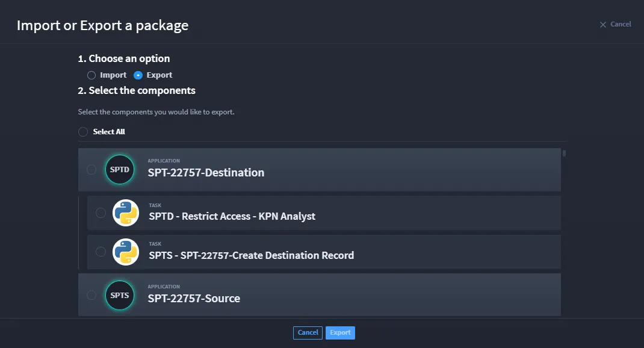Click the component list scrollbar thumb
This screenshot has width=644, height=348.
(565, 154)
